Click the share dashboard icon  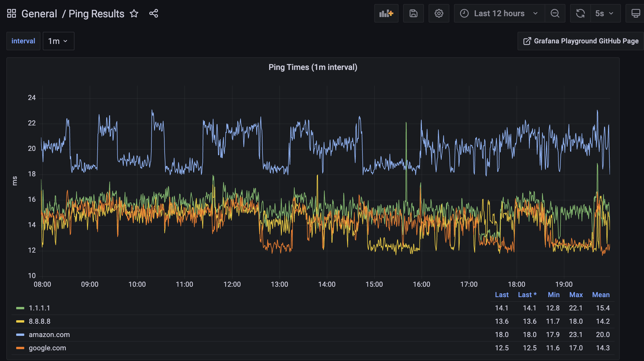pyautogui.click(x=154, y=14)
